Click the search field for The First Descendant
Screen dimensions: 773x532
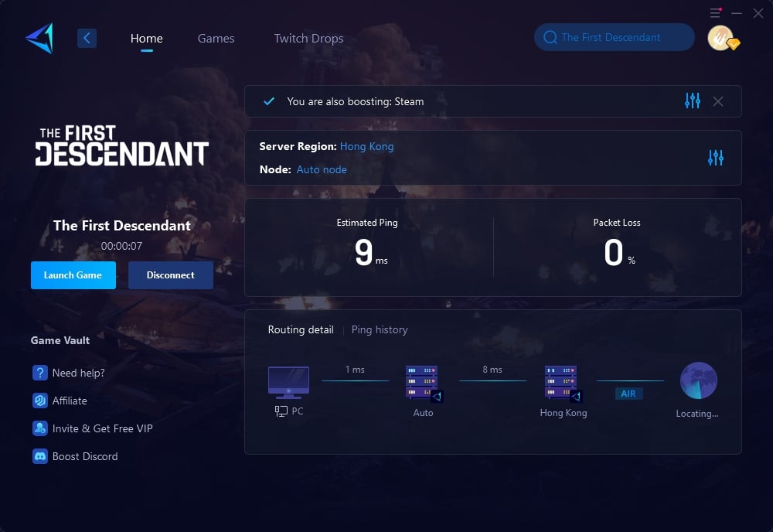point(615,37)
